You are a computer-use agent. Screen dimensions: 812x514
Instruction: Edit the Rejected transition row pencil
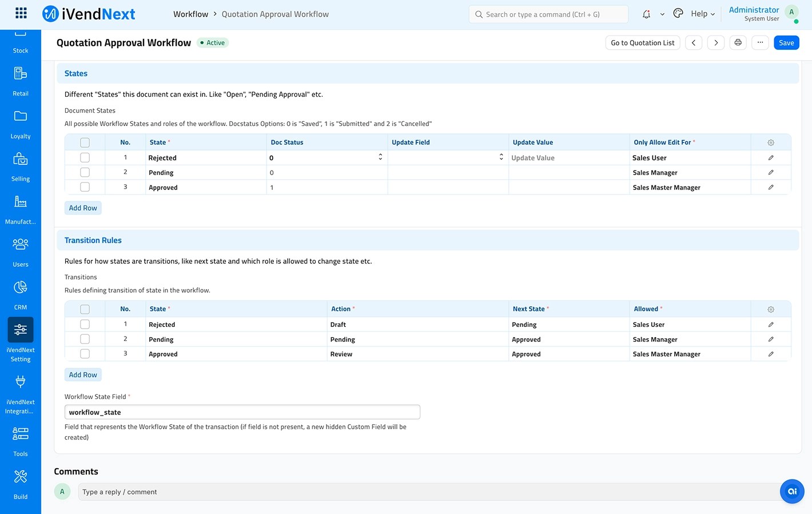(x=771, y=325)
